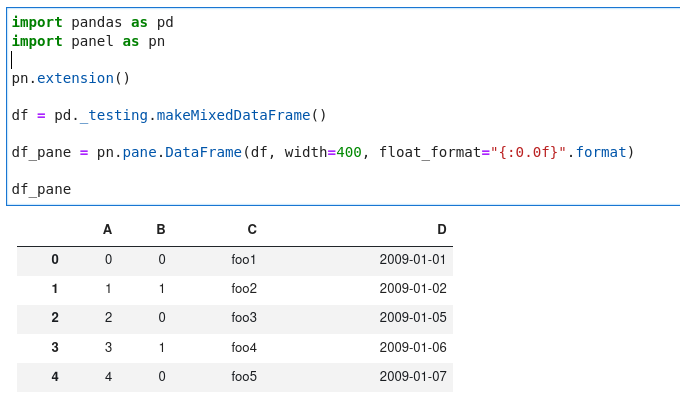The width and height of the screenshot is (680, 396).
Task: Select the foo1 cell
Action: [244, 259]
